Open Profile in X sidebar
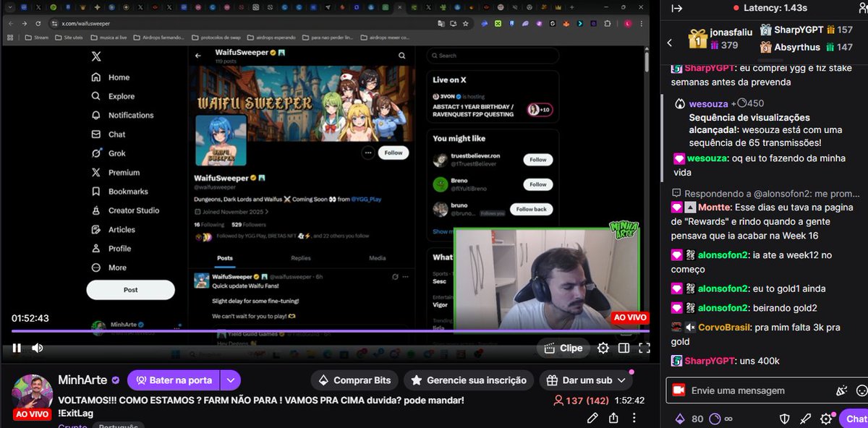Screen dimensions: 868x428 111,248
